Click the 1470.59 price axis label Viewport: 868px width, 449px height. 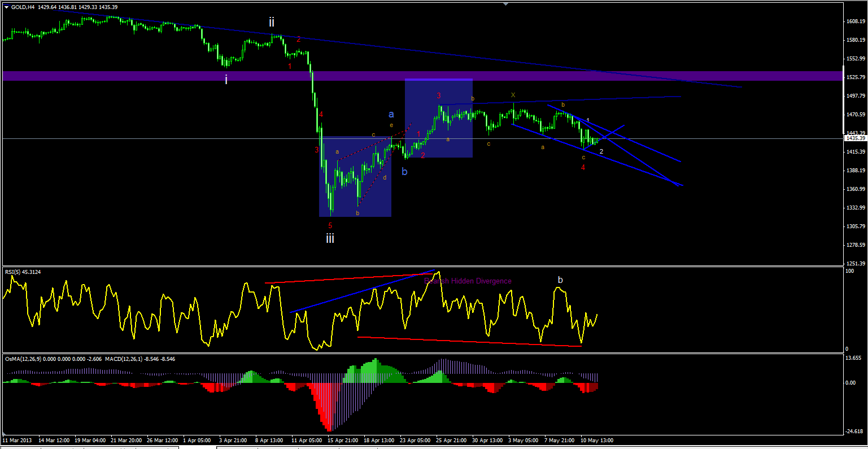857,115
